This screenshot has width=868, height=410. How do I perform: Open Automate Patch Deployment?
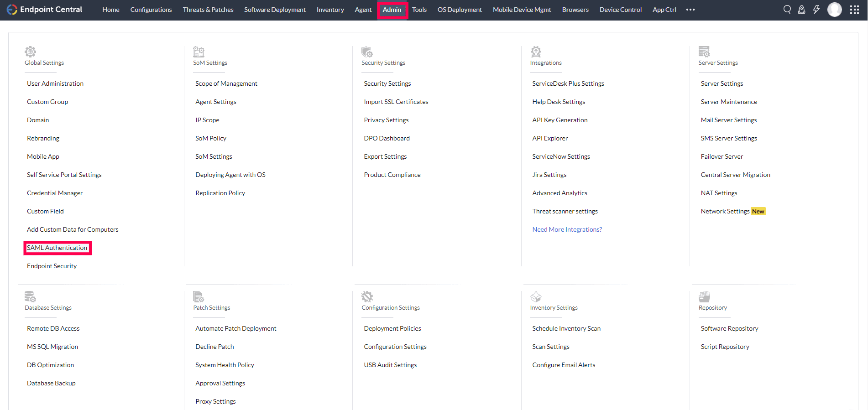(x=236, y=328)
